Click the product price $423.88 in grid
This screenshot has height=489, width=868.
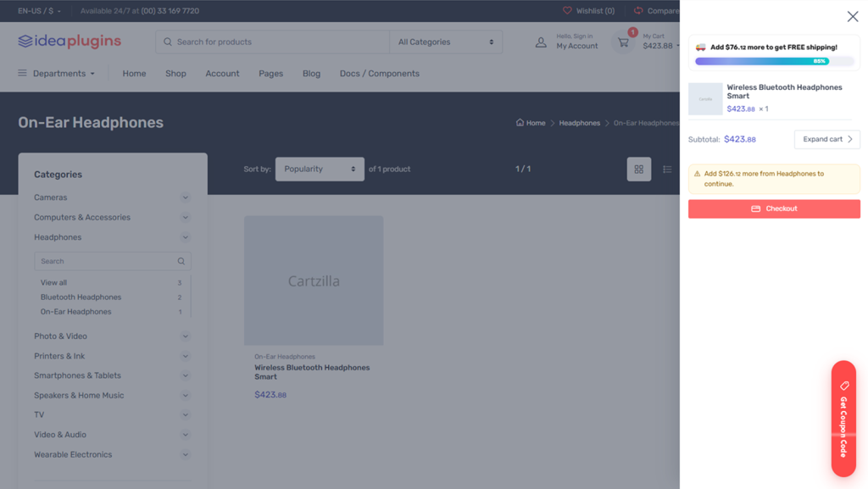270,394
